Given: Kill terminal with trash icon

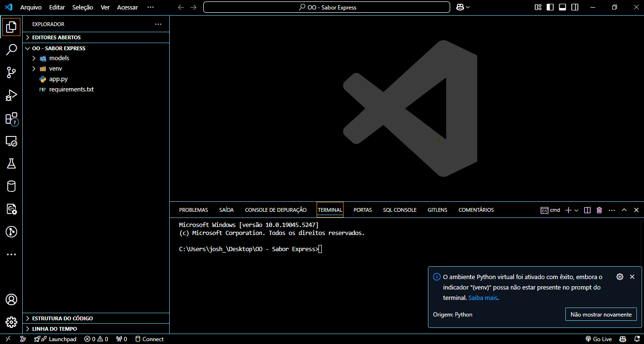Looking at the screenshot, I should [x=599, y=210].
